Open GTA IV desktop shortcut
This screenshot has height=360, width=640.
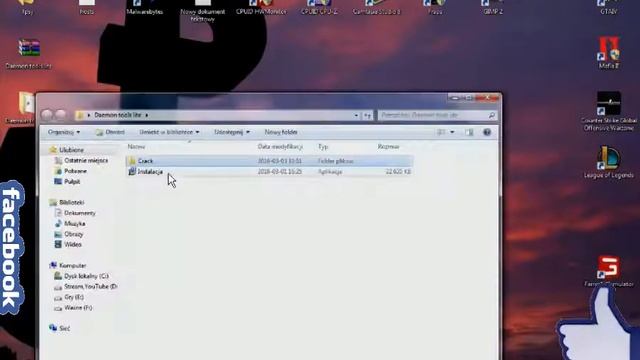pyautogui.click(x=609, y=7)
